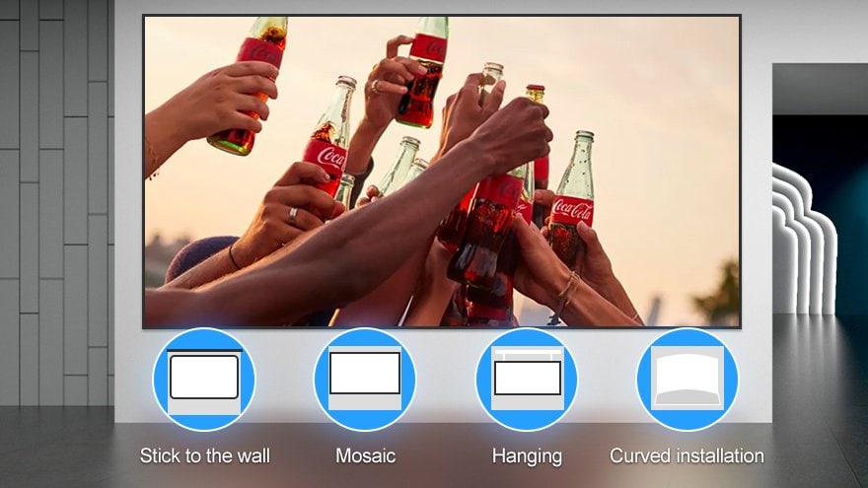
Task: Pick the Curved installation icon
Action: pyautogui.click(x=687, y=380)
